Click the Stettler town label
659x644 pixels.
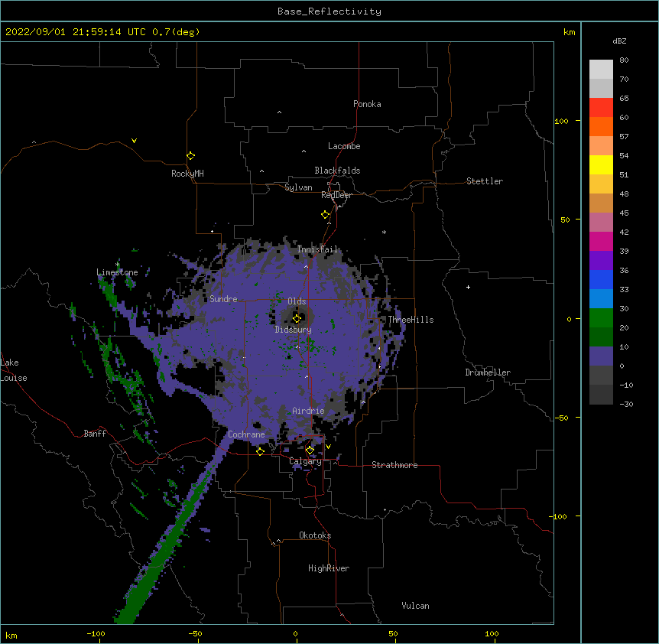(x=484, y=181)
